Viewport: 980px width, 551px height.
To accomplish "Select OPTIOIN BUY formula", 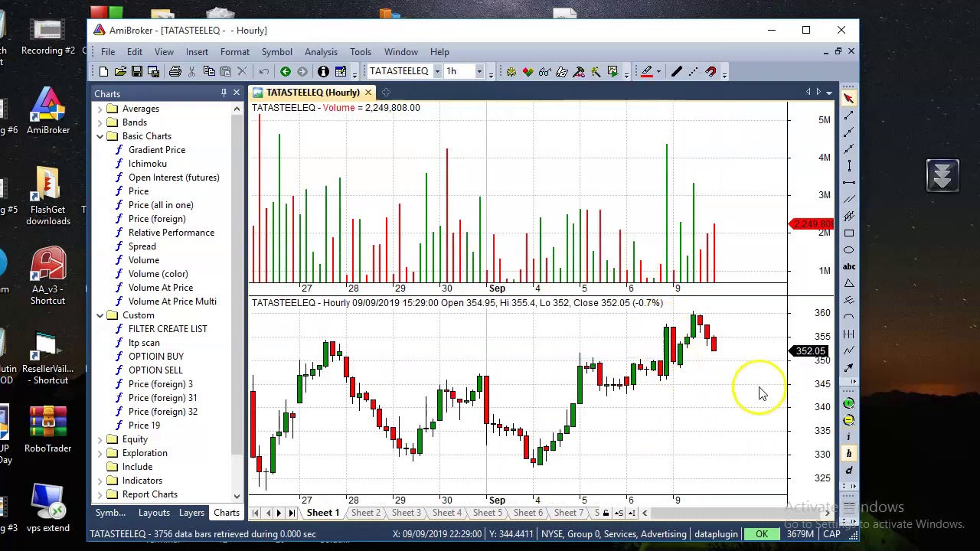I will (x=156, y=357).
